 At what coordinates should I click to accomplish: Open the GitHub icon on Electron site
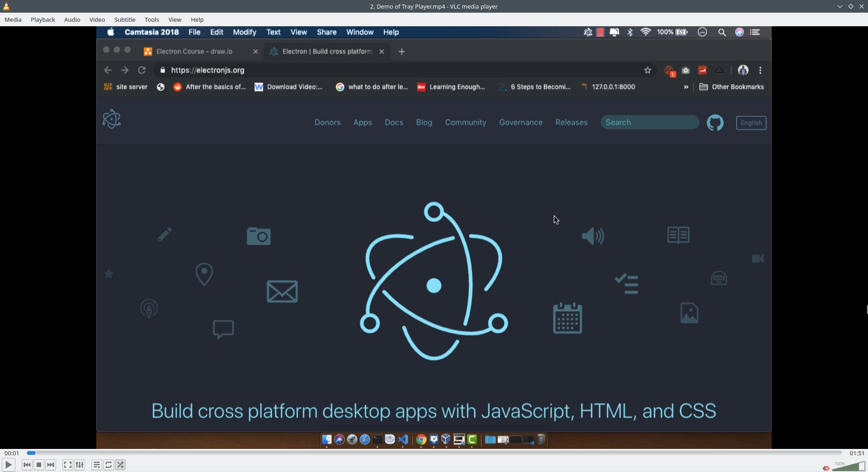715,123
